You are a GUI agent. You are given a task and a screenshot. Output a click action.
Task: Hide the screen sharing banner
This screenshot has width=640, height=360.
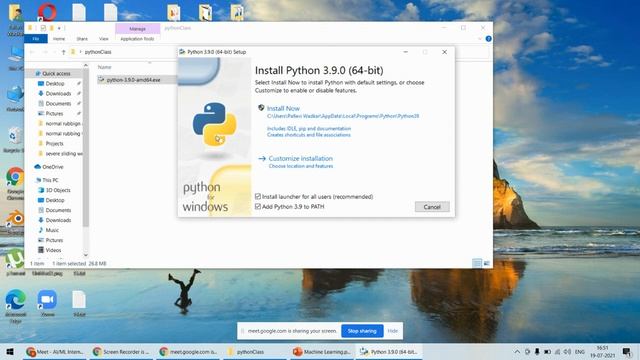point(392,331)
